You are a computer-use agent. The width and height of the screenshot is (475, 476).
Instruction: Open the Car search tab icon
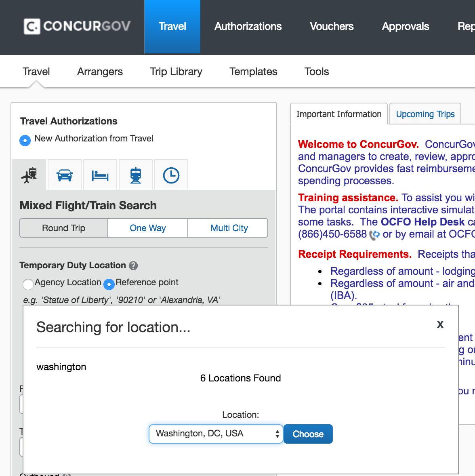point(65,175)
